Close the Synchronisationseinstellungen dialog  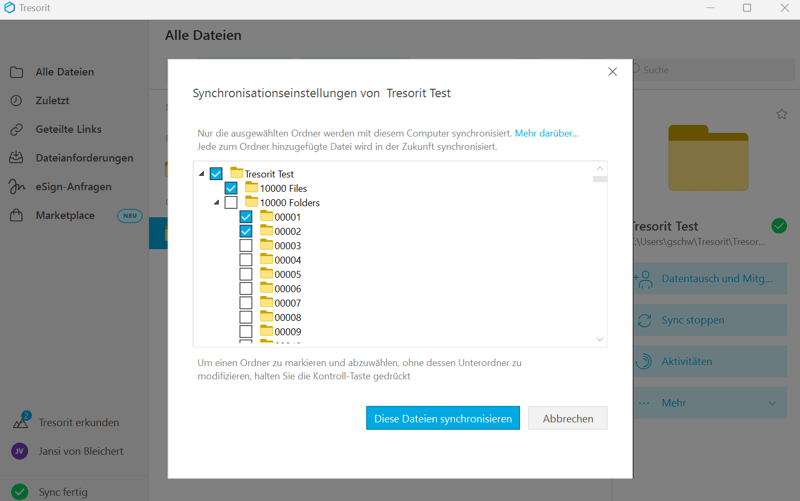point(613,72)
